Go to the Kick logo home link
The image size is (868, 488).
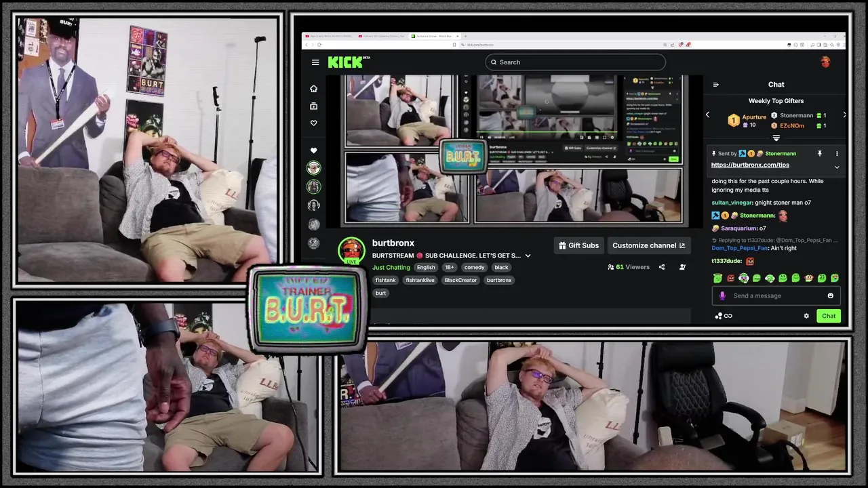point(349,62)
